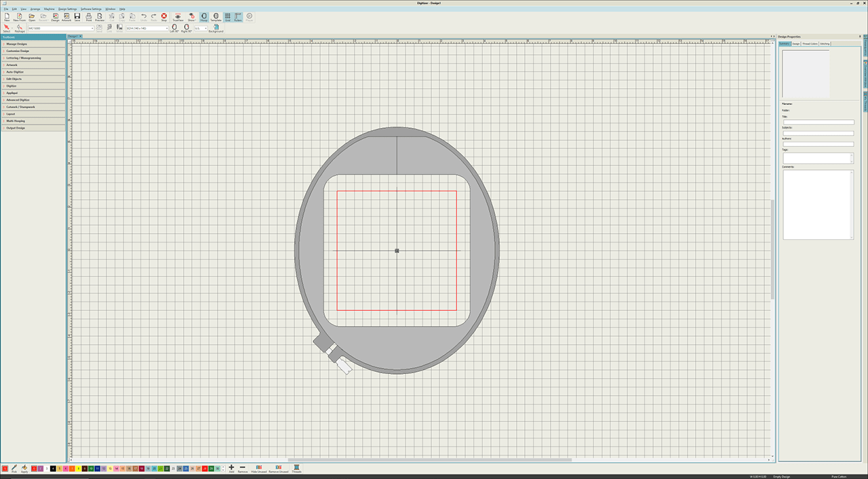Insert artwork with the Artwork icon
This screenshot has width=868, height=479.
coord(66,17)
